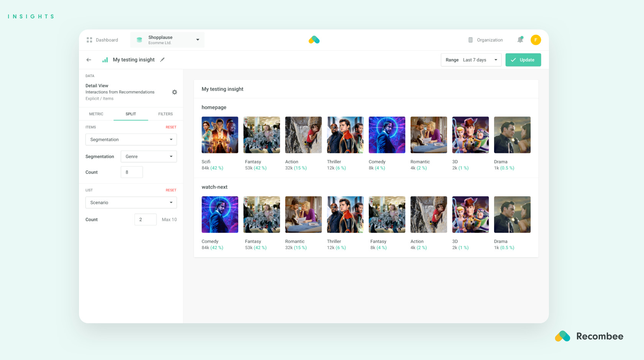Viewport: 644px width, 360px height.
Task: Open notifications bell
Action: tap(520, 39)
